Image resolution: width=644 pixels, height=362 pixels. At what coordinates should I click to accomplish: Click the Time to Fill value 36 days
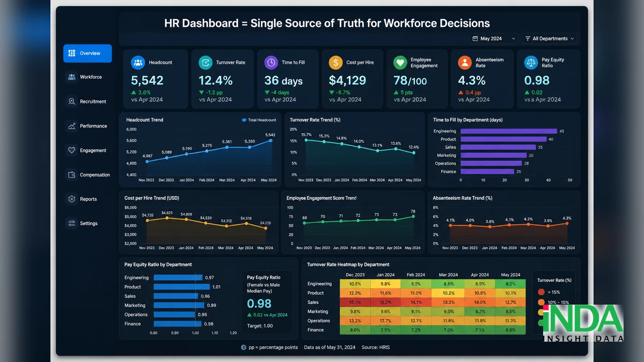coord(283,80)
